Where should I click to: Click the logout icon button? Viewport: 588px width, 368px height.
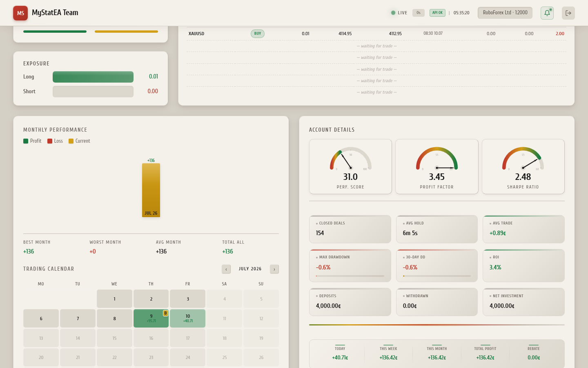coord(568,13)
